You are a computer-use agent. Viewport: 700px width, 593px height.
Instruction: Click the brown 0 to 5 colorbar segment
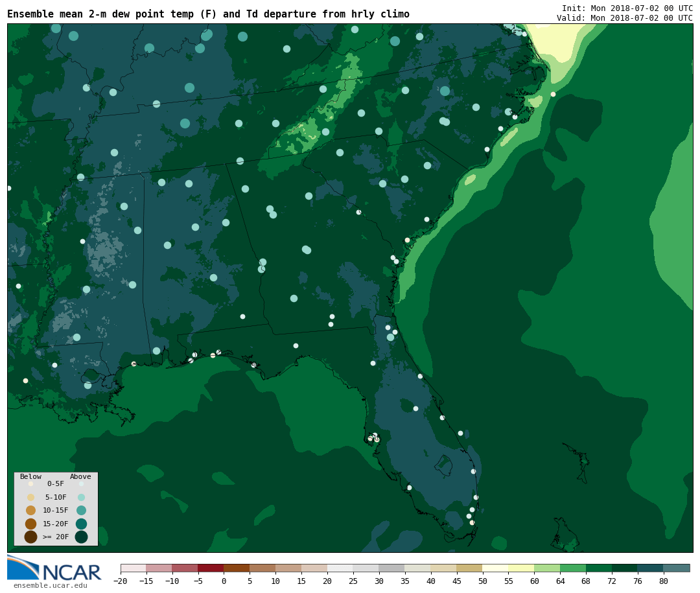(237, 568)
